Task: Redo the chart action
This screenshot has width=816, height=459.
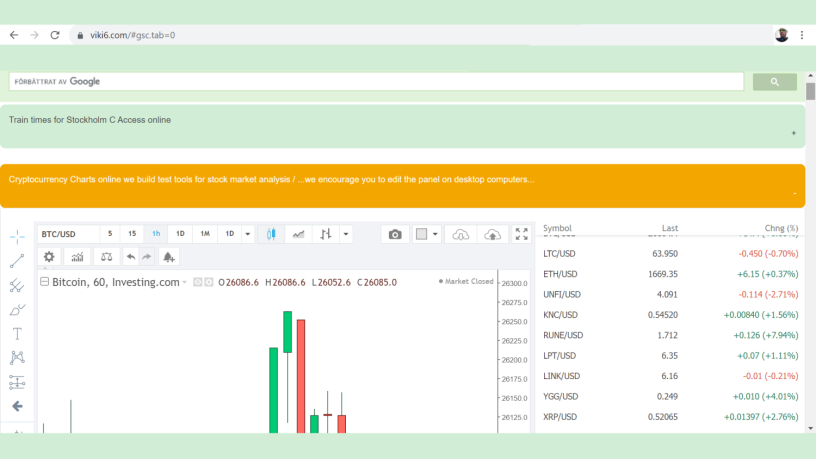Action: coord(147,257)
